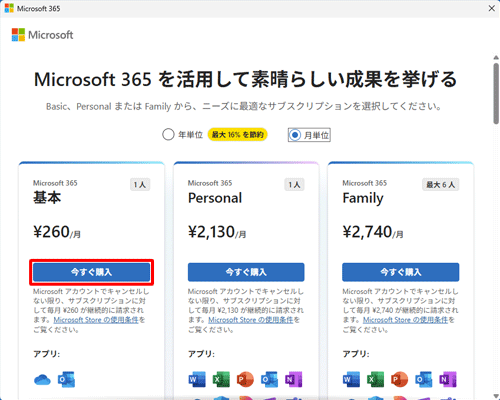Click the vertical scrollbar thumb
The image size is (500, 400).
[x=496, y=93]
